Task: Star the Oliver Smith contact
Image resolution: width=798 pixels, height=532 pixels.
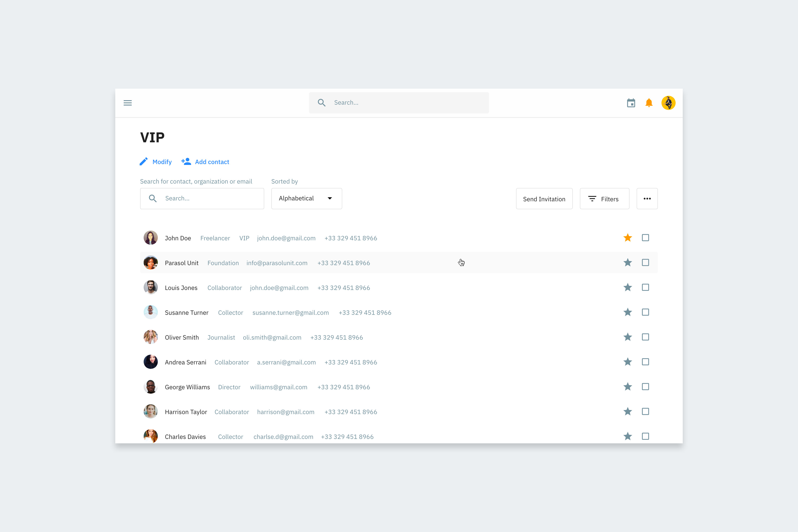Action: 628,337
